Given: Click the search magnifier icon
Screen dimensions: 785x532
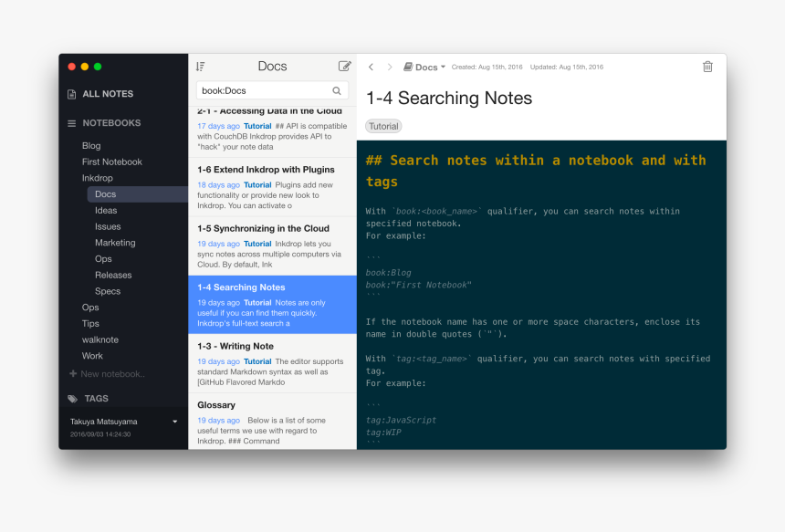Looking at the screenshot, I should coord(337,90).
